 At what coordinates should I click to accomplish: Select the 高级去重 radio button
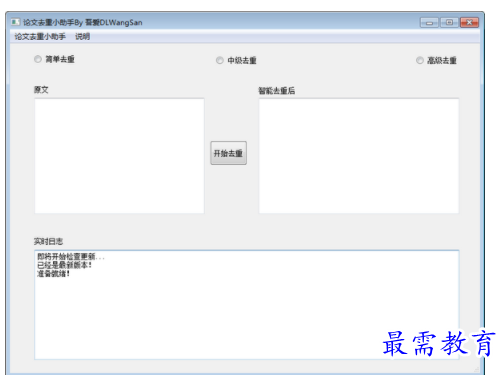(x=436, y=60)
